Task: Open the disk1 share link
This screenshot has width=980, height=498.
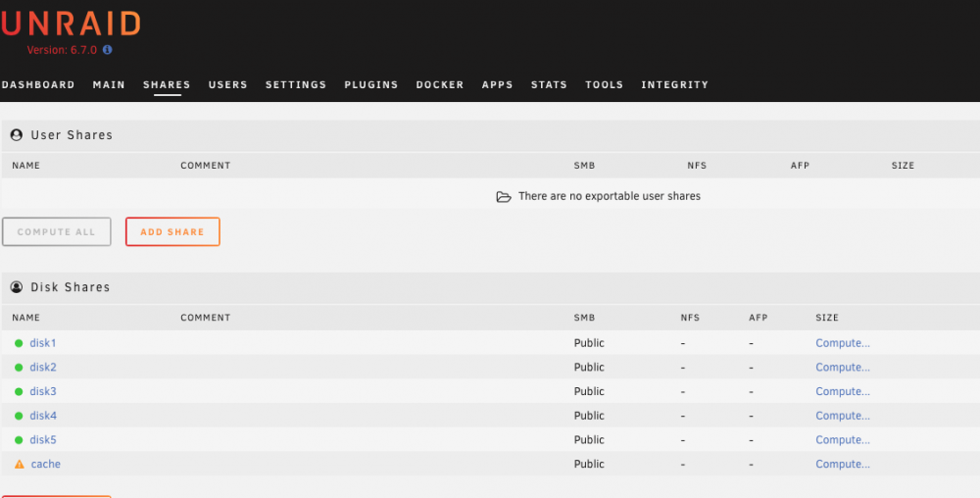Action: [43, 343]
